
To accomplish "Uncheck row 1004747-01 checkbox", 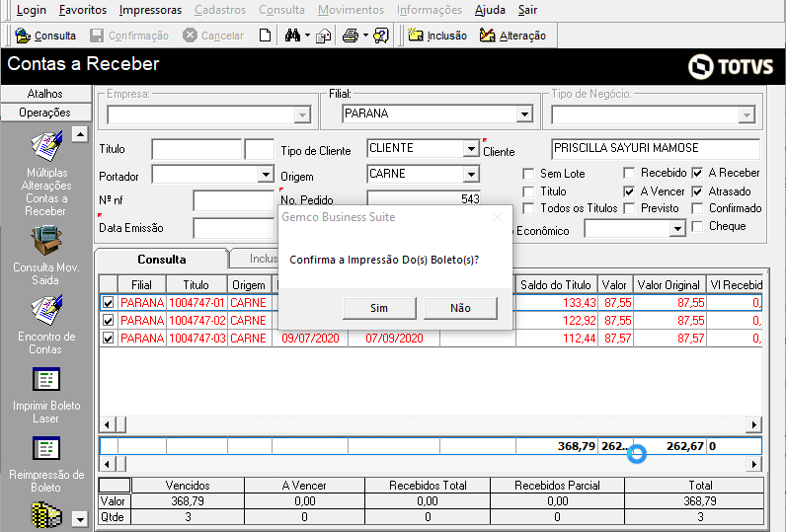I will click(x=108, y=303).
